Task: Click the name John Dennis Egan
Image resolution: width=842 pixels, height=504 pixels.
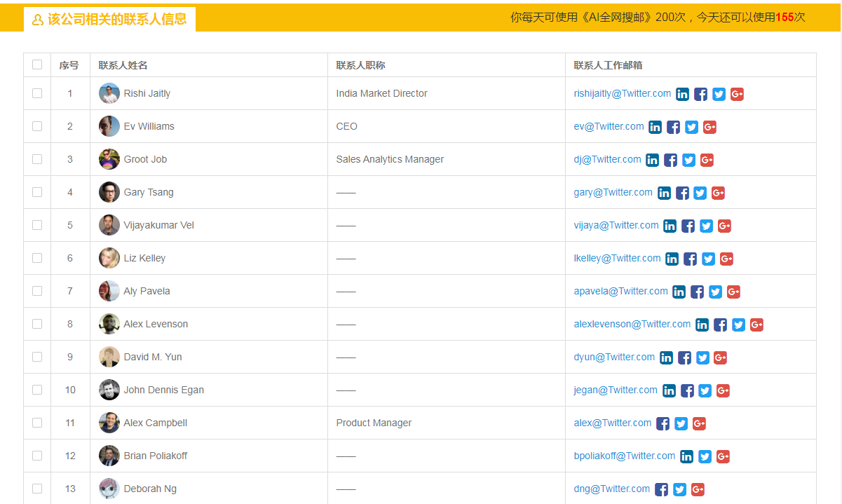Action: point(164,390)
